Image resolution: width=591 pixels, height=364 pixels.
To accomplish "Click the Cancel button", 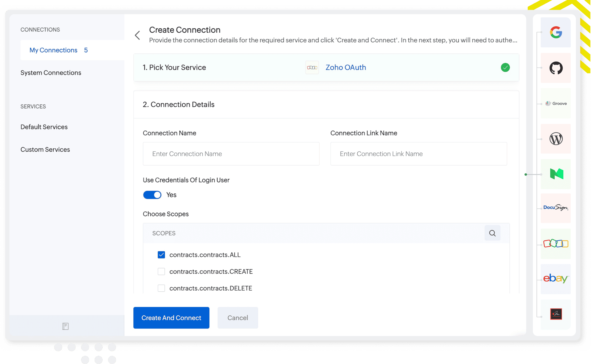I will coord(238,318).
